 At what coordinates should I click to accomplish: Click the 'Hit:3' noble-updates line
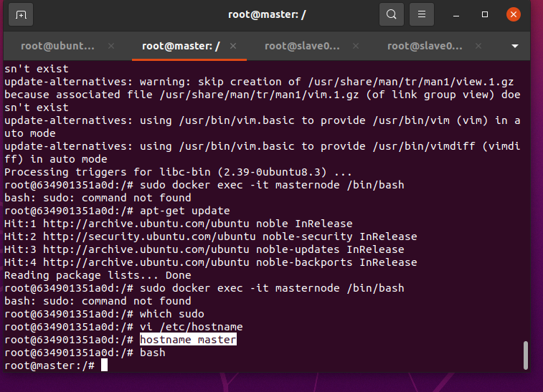[x=204, y=249]
